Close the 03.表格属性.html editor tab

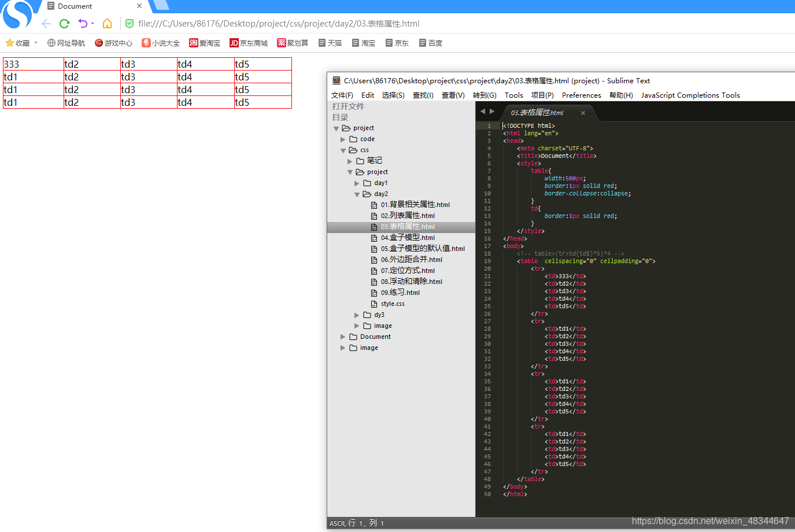[583, 113]
